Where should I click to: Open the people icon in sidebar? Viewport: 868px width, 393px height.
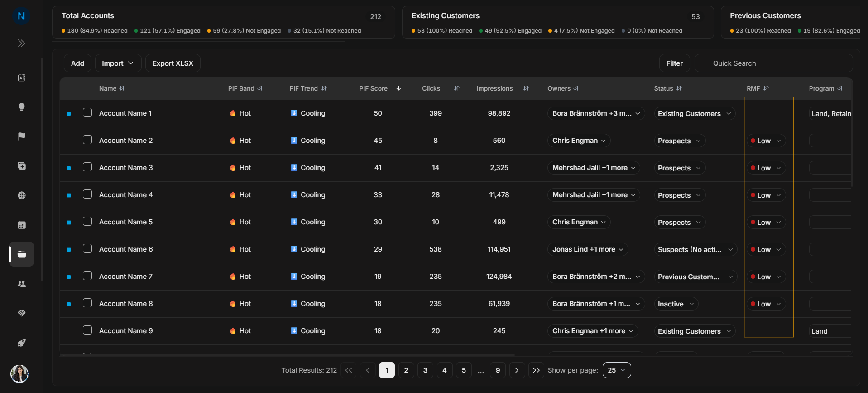point(21,284)
